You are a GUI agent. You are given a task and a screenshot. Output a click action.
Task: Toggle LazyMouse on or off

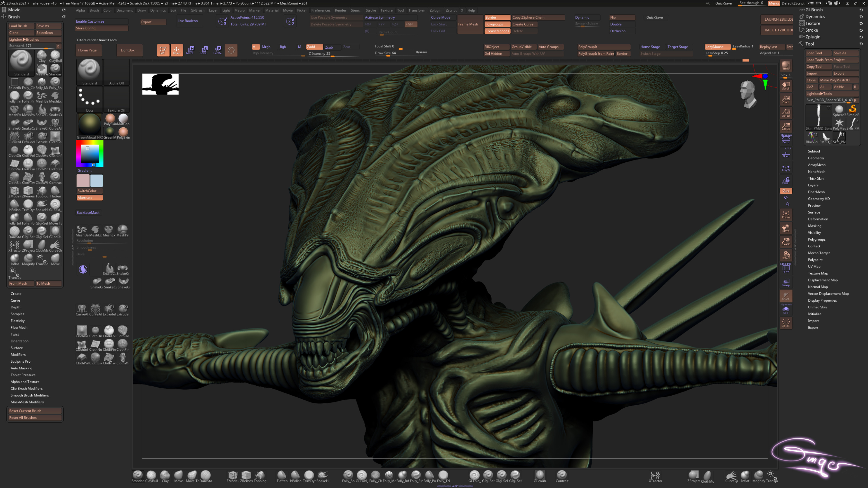pyautogui.click(x=717, y=47)
